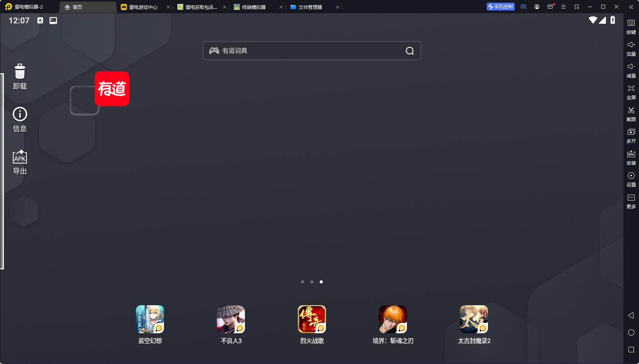Open the 按键 keyboard mapping tool
The image size is (639, 364).
(x=631, y=26)
